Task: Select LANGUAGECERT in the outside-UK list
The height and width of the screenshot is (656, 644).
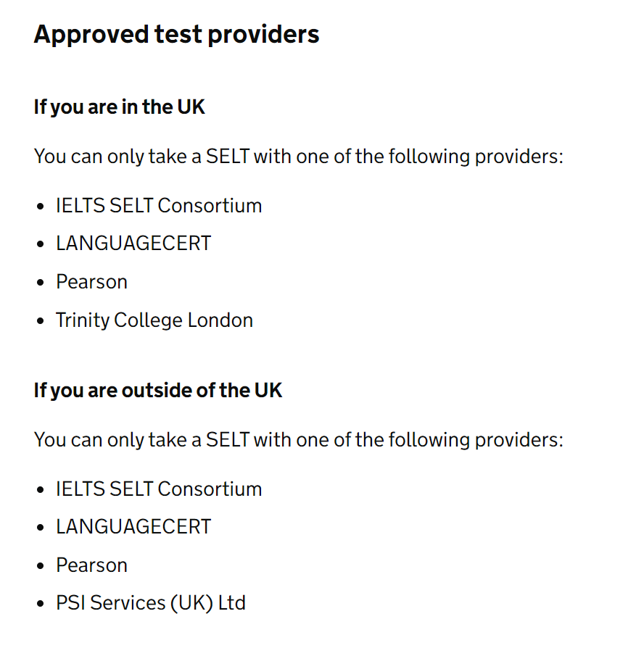Action: pos(133,527)
